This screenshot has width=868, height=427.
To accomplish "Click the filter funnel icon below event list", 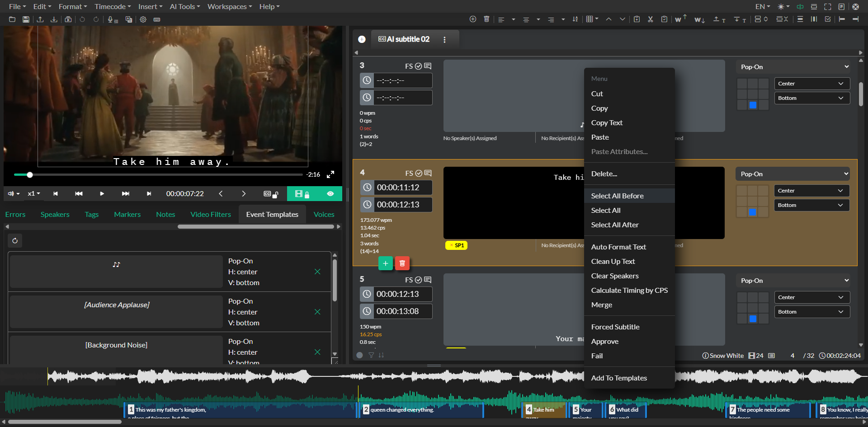I will pos(371,355).
